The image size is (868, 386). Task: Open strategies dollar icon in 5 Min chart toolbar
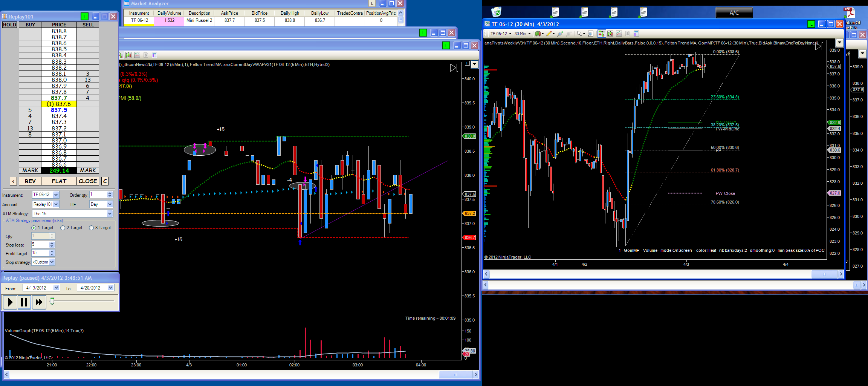tap(146, 55)
